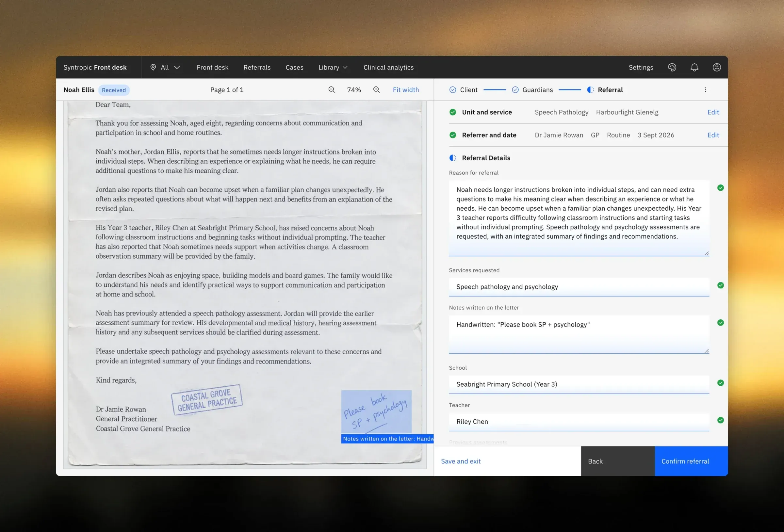The height and width of the screenshot is (532, 784).
Task: Click the Services requested field
Action: point(579,287)
